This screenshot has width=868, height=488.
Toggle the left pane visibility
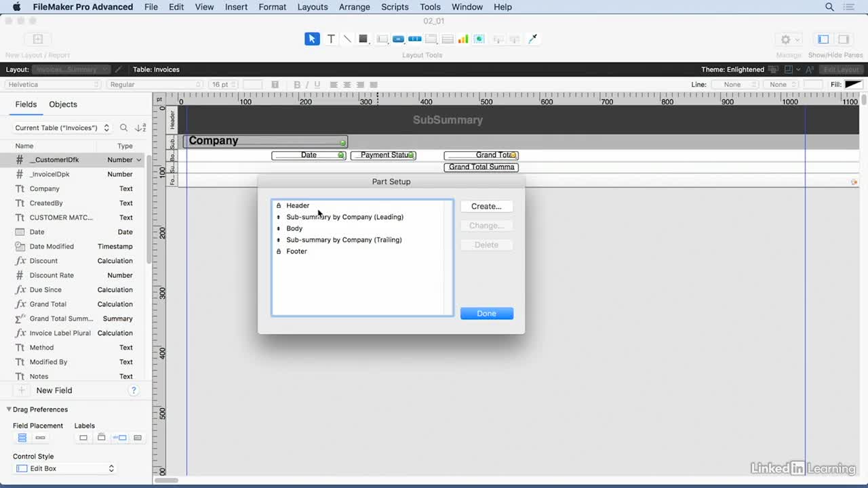823,39
